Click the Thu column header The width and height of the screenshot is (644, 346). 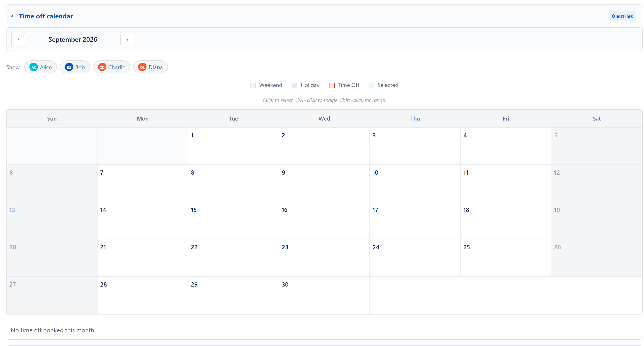point(415,119)
